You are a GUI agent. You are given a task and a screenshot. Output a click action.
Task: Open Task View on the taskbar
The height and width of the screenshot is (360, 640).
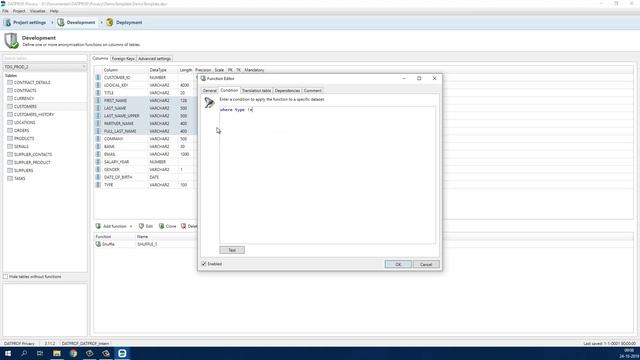[x=40, y=353]
